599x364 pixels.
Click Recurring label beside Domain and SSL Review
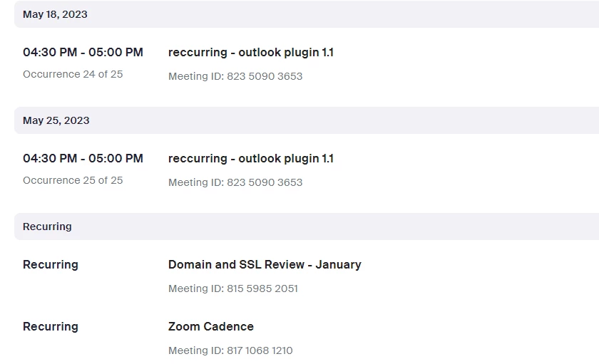(x=51, y=264)
